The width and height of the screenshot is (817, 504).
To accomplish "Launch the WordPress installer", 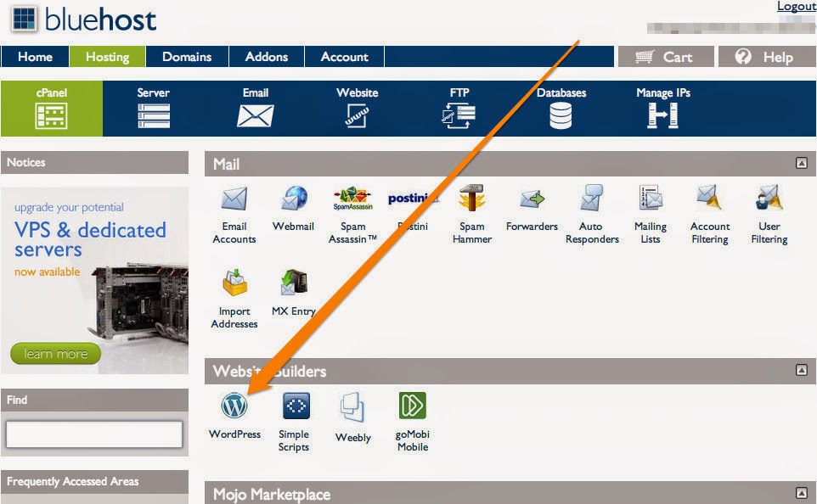I will (x=234, y=415).
